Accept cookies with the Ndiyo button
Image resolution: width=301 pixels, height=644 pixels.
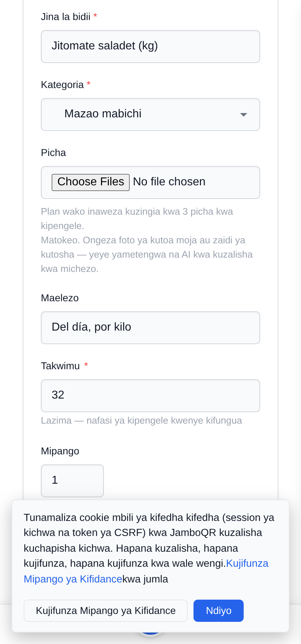pyautogui.click(x=219, y=611)
